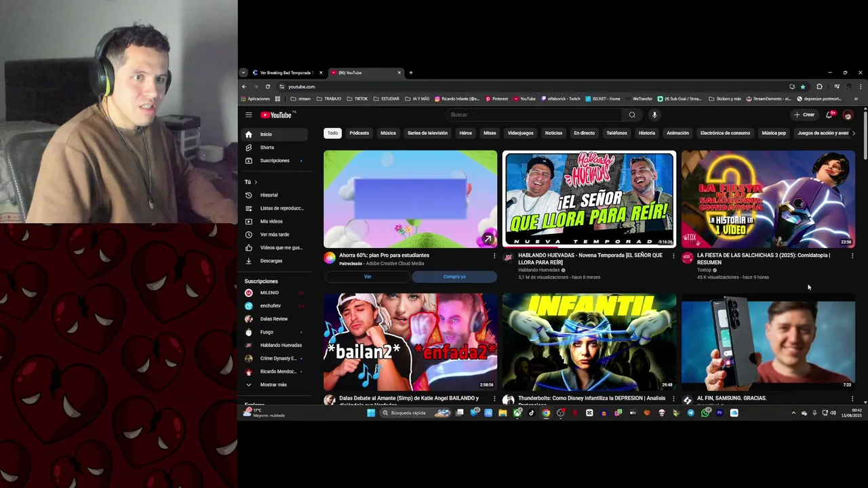Open the enchufetv channel subscription
The height and width of the screenshot is (488, 868).
(x=275, y=306)
